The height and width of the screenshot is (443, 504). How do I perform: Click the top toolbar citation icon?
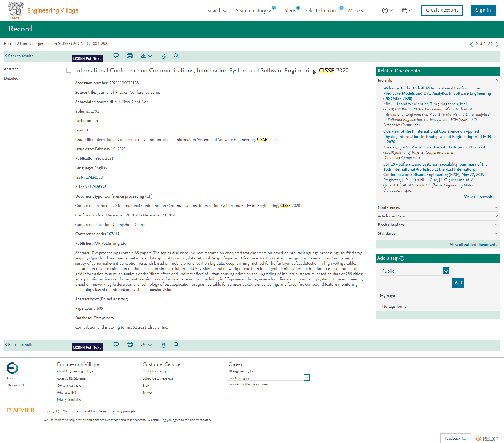click(163, 56)
